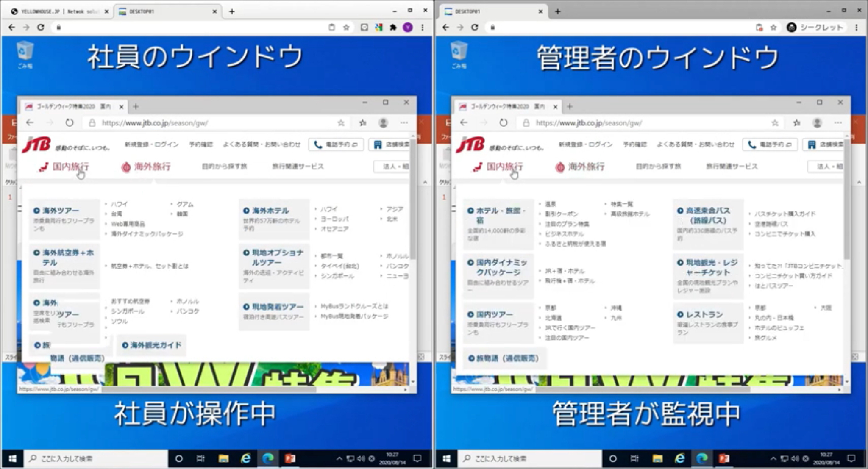Bookmark star in left outer Chrome toolbar

click(346, 28)
